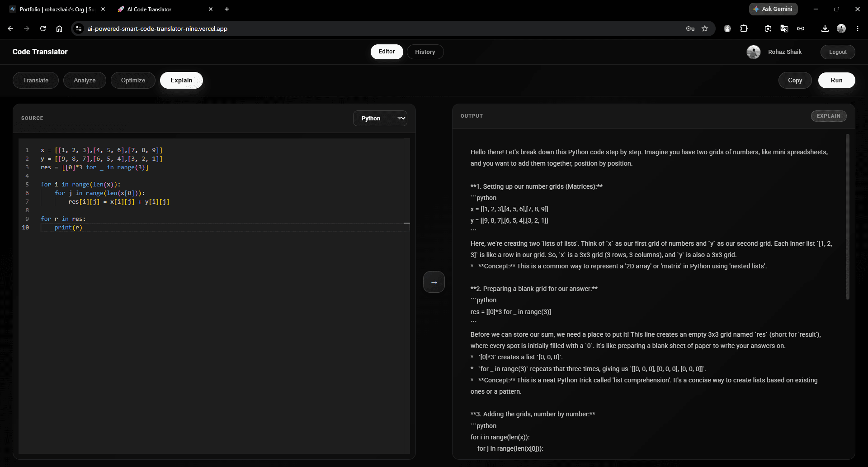Image resolution: width=868 pixels, height=467 pixels.
Task: Open the browser home page
Action: point(59,29)
